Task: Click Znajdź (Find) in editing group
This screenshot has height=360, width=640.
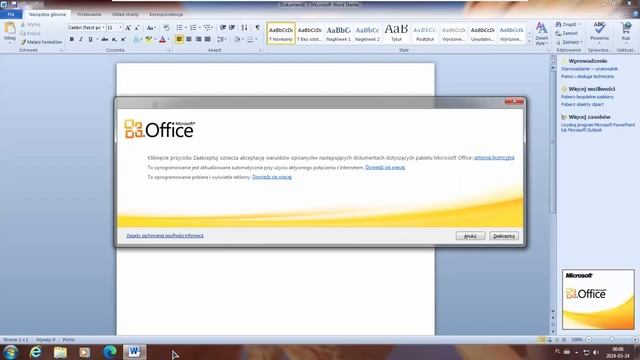Action: [x=567, y=24]
